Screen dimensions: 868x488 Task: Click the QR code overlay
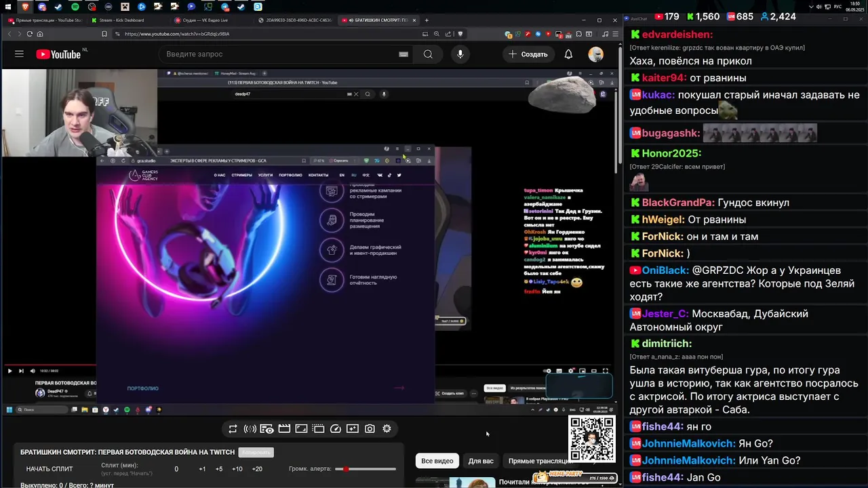click(591, 439)
